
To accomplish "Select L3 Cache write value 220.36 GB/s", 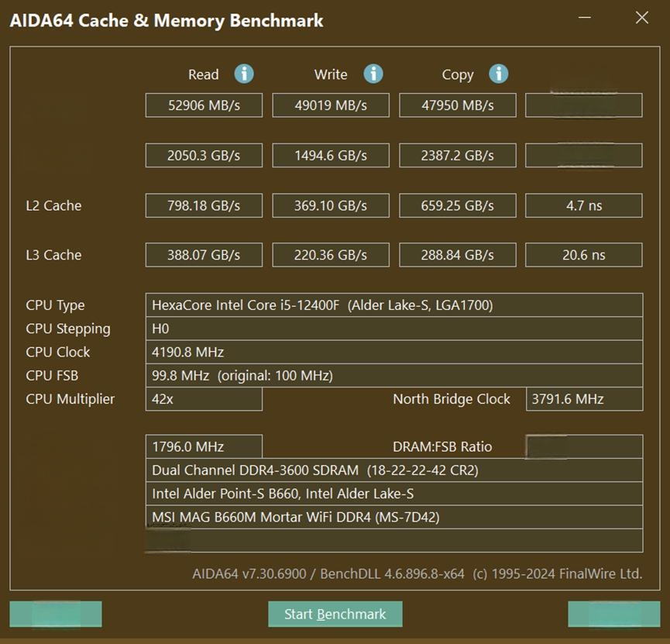I will click(x=331, y=255).
